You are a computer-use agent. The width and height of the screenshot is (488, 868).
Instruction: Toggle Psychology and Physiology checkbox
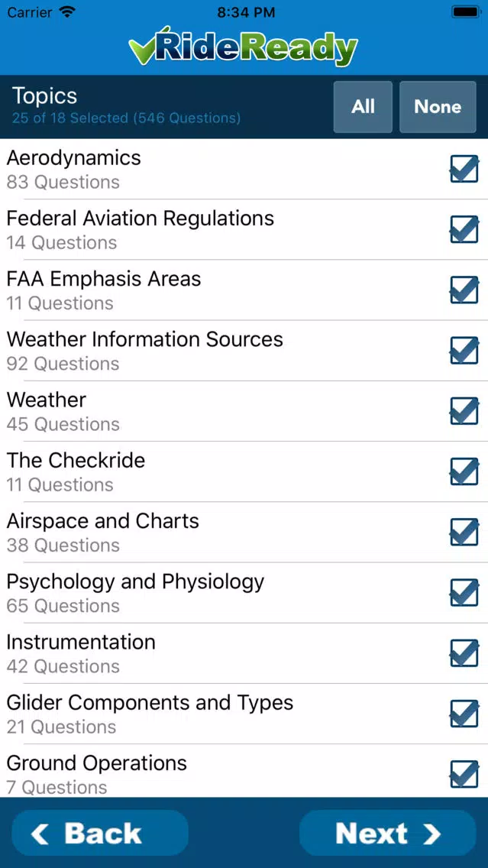(464, 591)
